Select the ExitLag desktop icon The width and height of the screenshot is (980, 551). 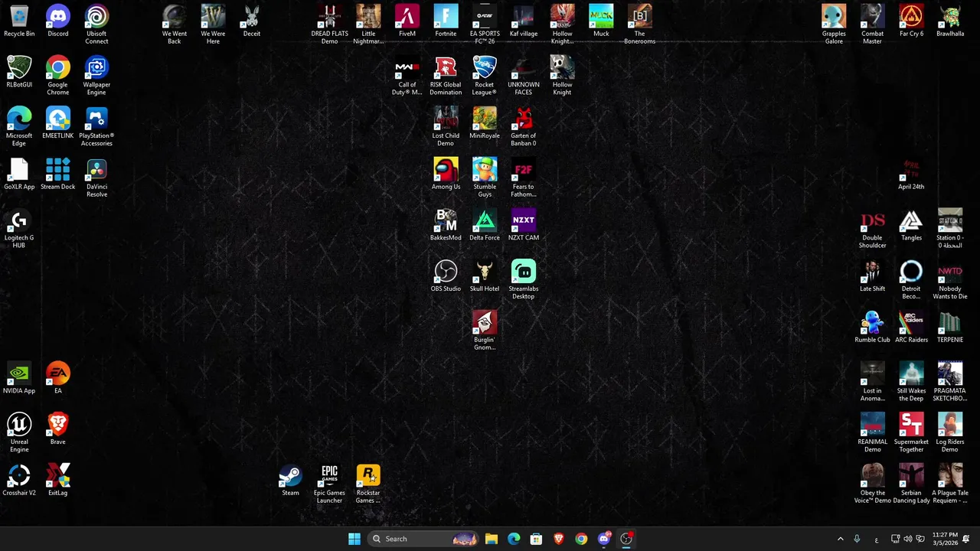[x=58, y=481]
